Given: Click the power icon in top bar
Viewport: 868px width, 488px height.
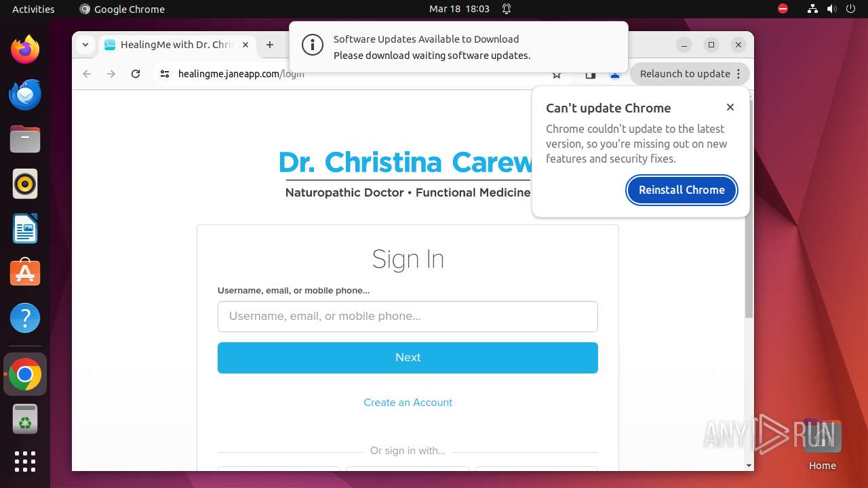Looking at the screenshot, I should pos(850,9).
